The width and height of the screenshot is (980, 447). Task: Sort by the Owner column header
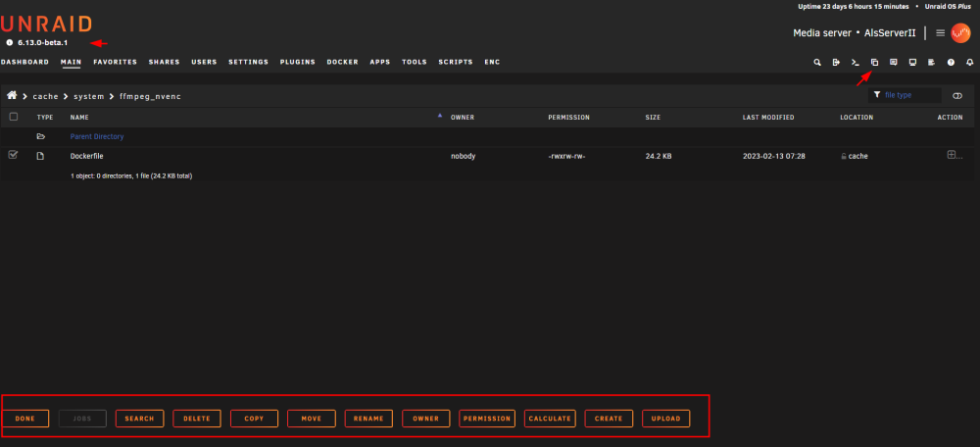pyautogui.click(x=463, y=117)
